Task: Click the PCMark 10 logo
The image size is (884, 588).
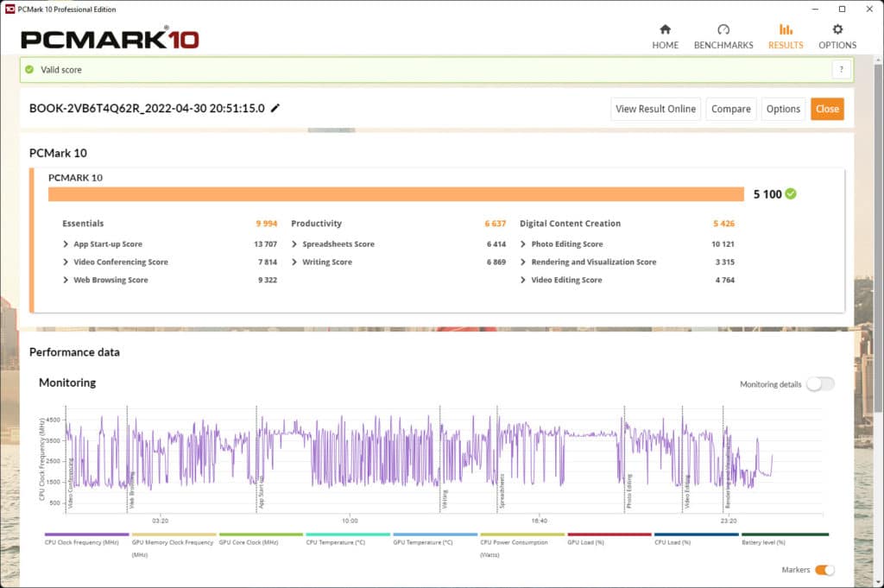Action: pos(110,38)
